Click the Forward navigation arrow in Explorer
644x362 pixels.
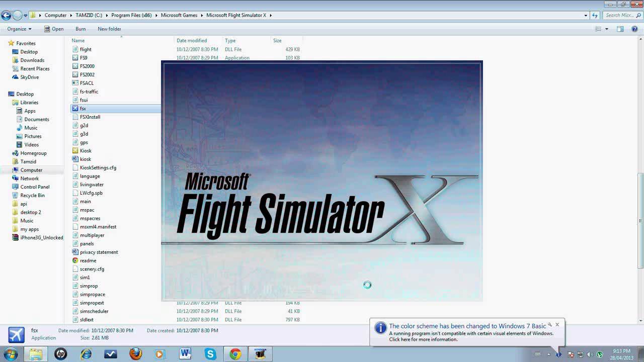[x=18, y=15]
